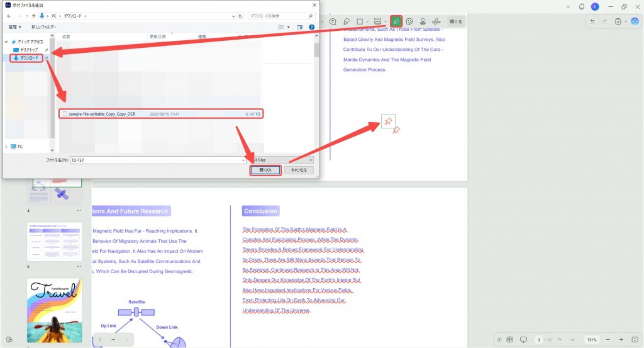Select ダウンロード in navigation tree
The image size is (644, 348).
[x=26, y=58]
